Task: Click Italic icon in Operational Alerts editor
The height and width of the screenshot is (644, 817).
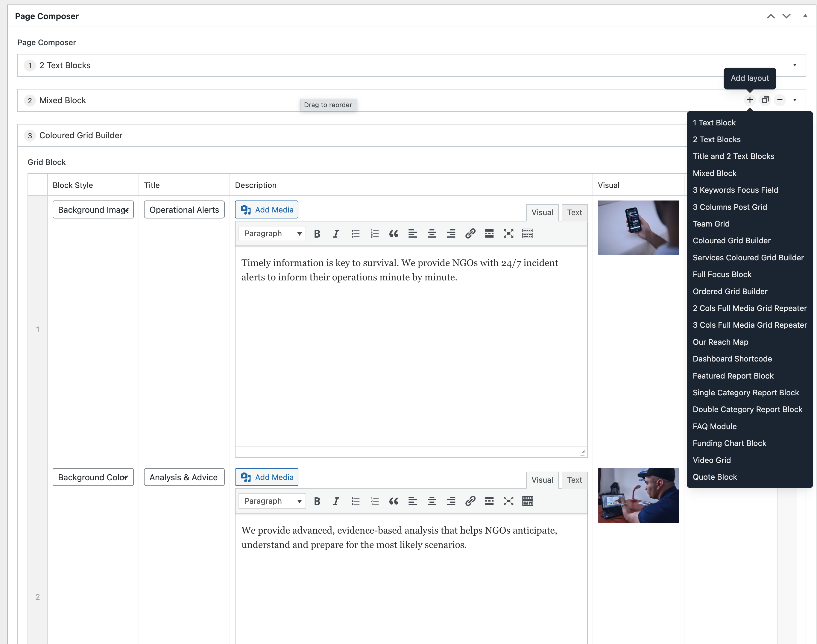Action: 336,234
